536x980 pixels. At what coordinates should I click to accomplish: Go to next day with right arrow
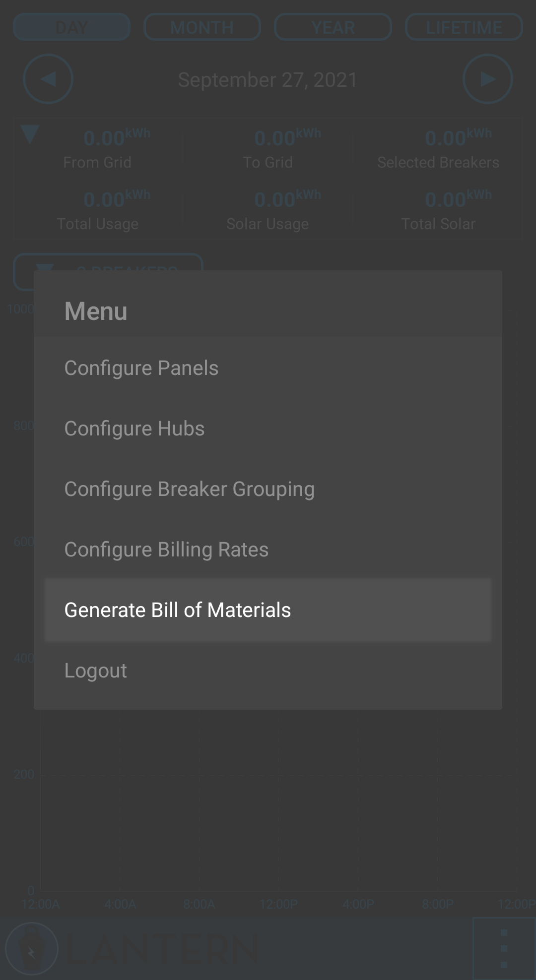coord(488,79)
